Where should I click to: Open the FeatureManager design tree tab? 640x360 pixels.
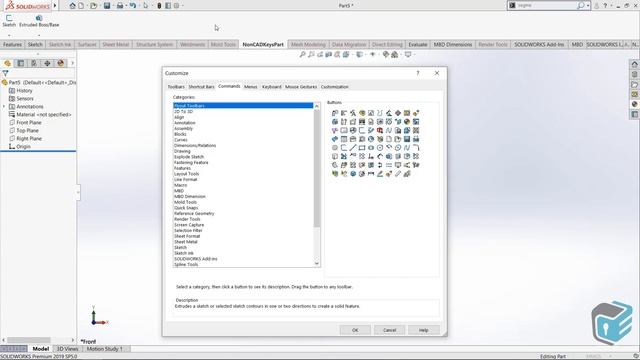(x=7, y=63)
